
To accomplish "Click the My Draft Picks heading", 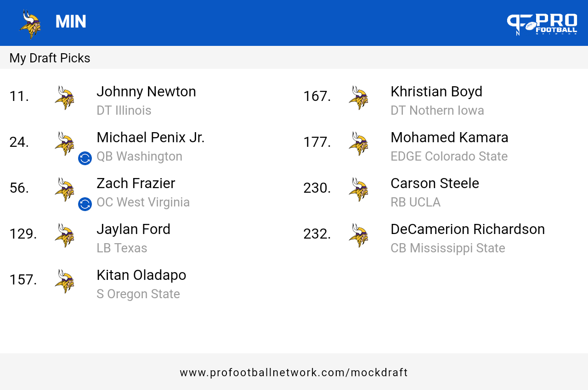I will (50, 58).
